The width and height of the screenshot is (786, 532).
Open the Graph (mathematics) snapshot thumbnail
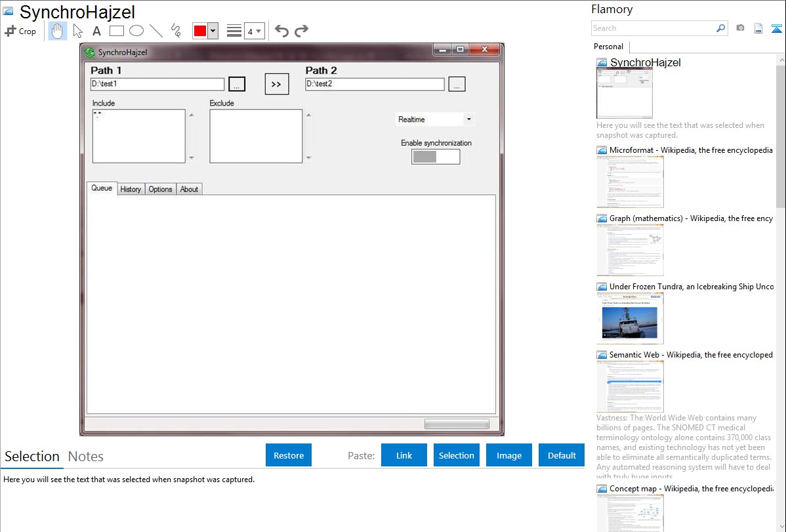coord(630,249)
